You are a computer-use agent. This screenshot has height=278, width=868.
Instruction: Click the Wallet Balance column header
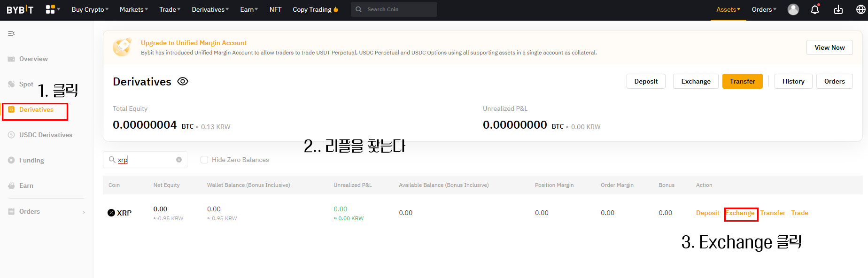[248, 185]
